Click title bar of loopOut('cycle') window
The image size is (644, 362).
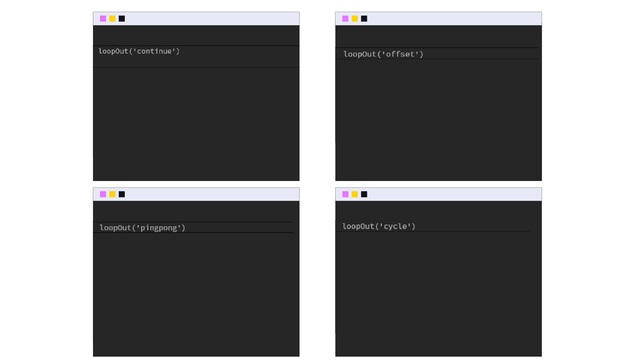pos(438,194)
